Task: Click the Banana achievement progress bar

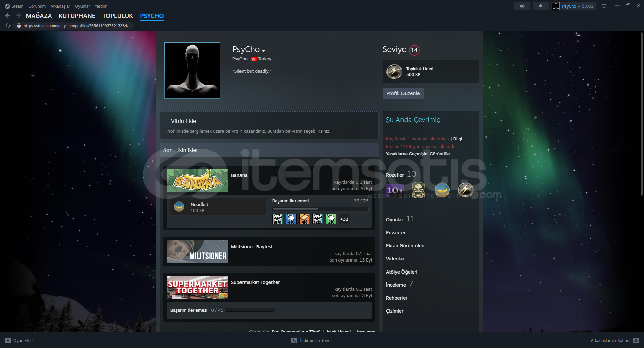Action: point(320,209)
